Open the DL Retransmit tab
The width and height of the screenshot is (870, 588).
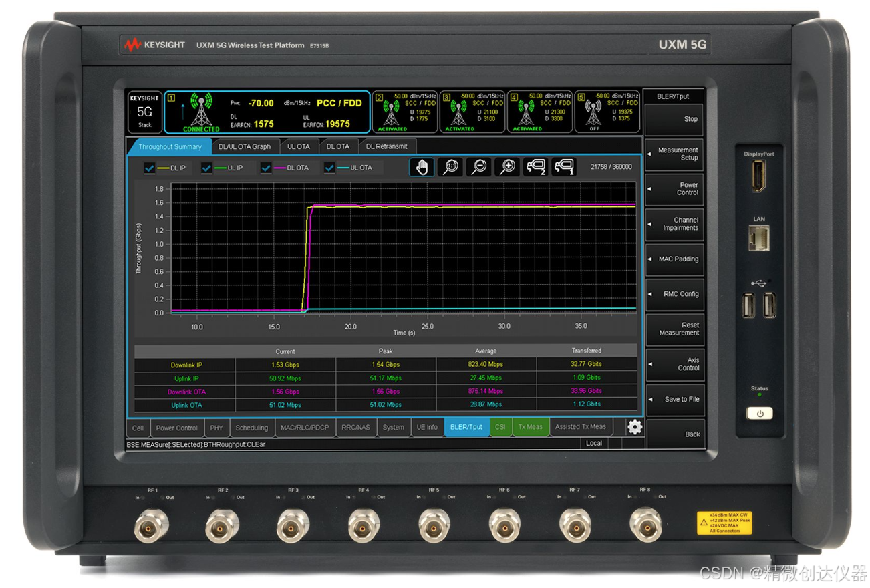click(x=387, y=146)
